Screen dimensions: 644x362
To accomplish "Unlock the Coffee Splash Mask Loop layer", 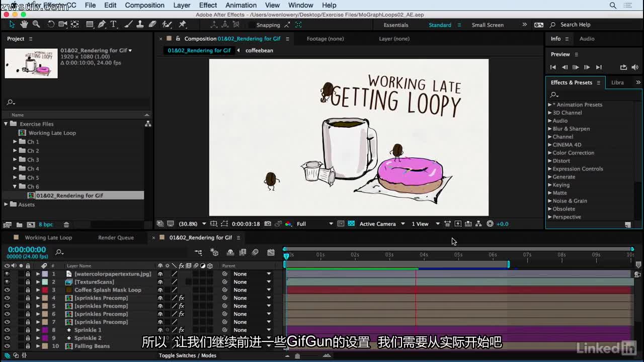I will pyautogui.click(x=28, y=290).
